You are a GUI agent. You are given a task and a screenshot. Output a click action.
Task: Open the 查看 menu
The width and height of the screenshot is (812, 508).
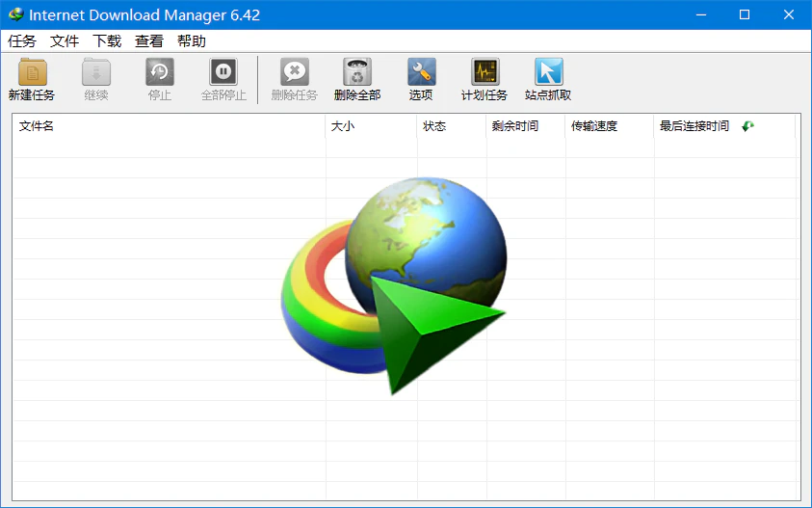(x=149, y=40)
